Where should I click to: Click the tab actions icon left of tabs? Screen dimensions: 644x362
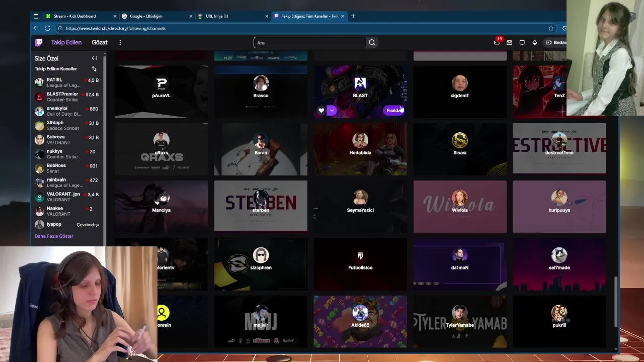click(x=36, y=16)
